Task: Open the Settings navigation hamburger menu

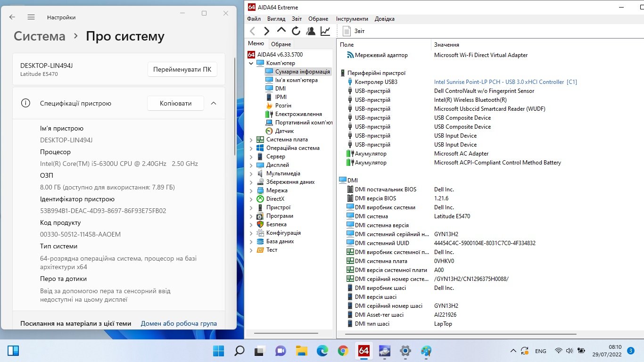Action: point(31,17)
